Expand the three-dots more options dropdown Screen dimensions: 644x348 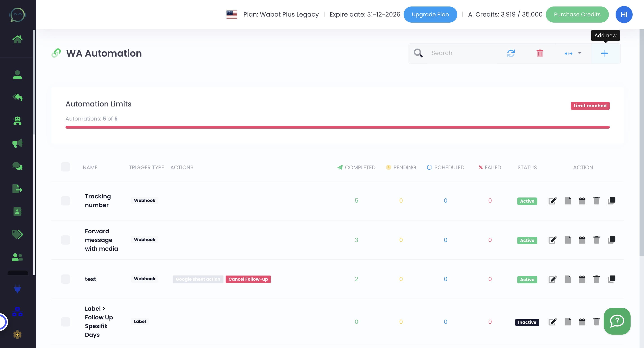coord(573,53)
